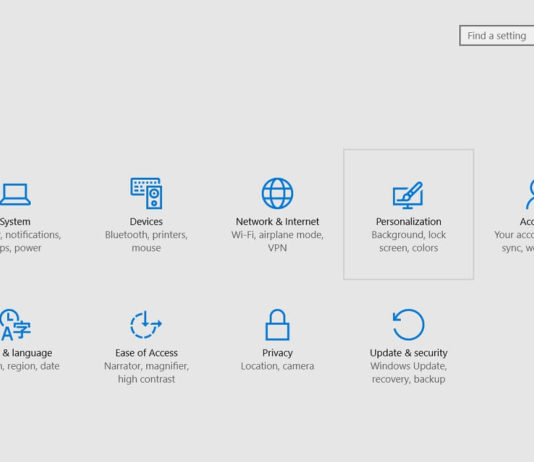Viewport: 534px width, 462px height.
Task: Open the System laptop icon
Action: point(15,194)
